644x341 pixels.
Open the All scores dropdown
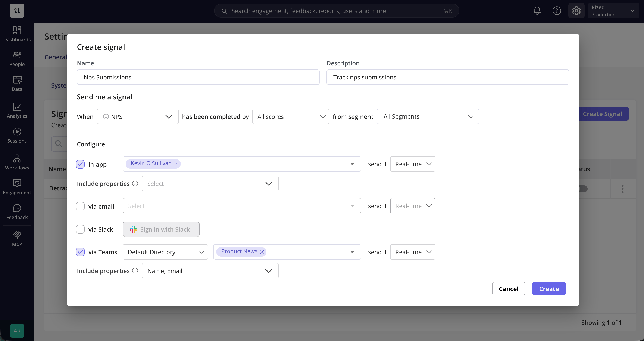291,116
